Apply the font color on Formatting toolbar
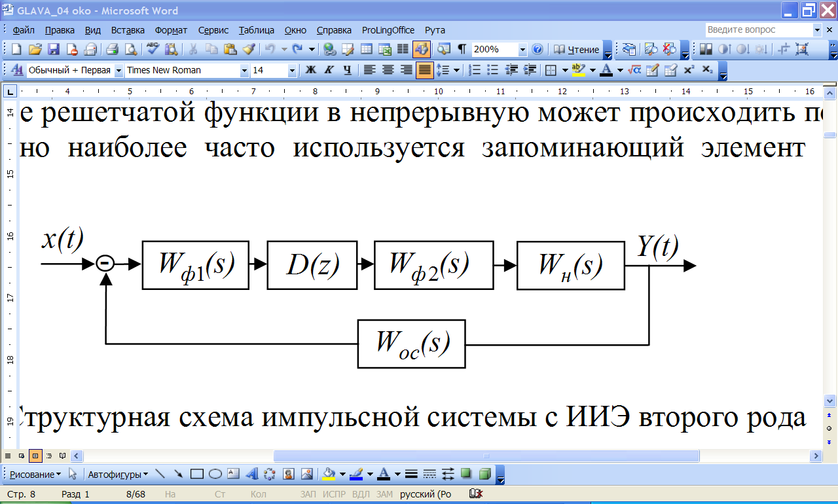This screenshot has height=504, width=838. point(606,70)
